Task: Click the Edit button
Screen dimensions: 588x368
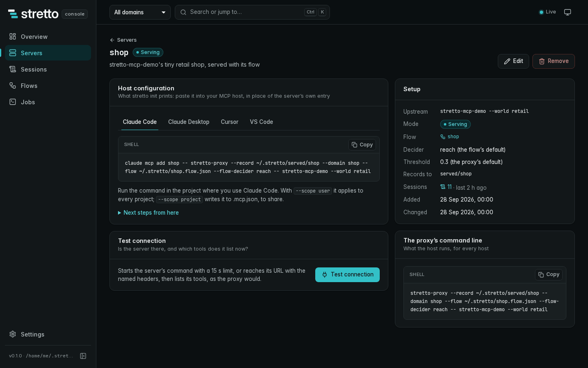Action: coord(513,61)
